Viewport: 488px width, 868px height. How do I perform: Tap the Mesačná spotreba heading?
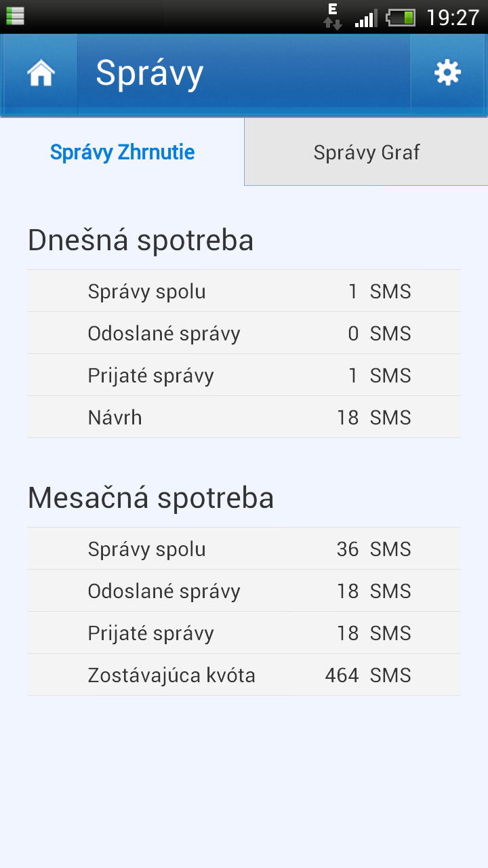pyautogui.click(x=151, y=498)
